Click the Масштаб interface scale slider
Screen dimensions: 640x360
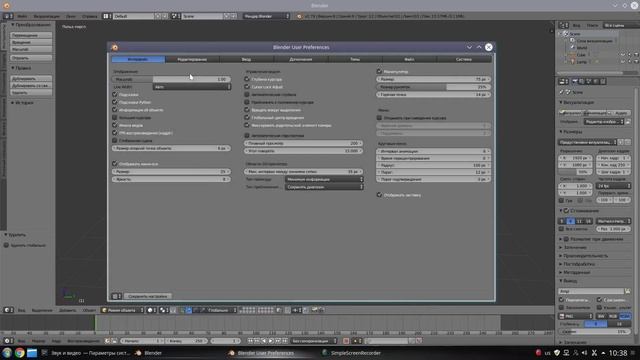pyautogui.click(x=171, y=79)
